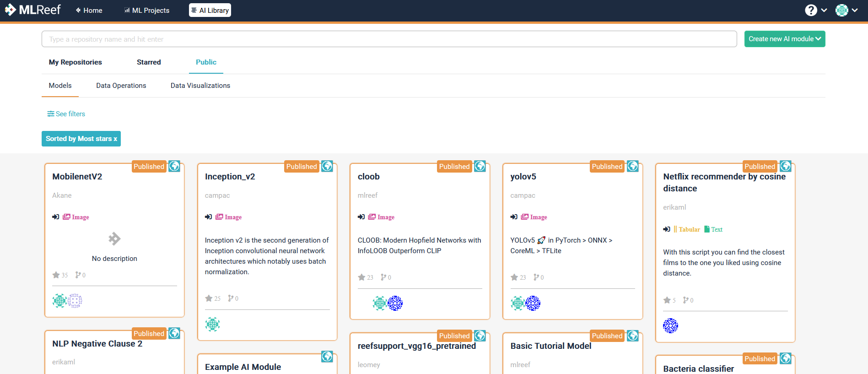Switch to My Repositories tab
The width and height of the screenshot is (868, 374).
75,62
